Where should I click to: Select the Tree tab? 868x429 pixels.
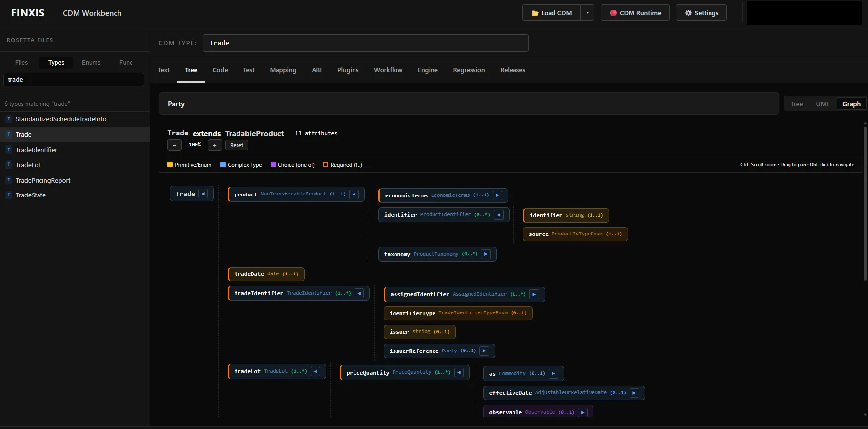coord(191,70)
